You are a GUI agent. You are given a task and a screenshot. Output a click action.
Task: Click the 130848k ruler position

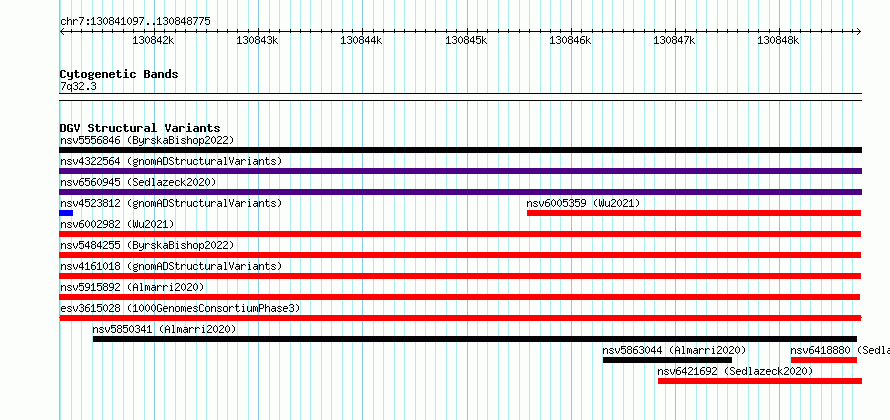tap(779, 40)
